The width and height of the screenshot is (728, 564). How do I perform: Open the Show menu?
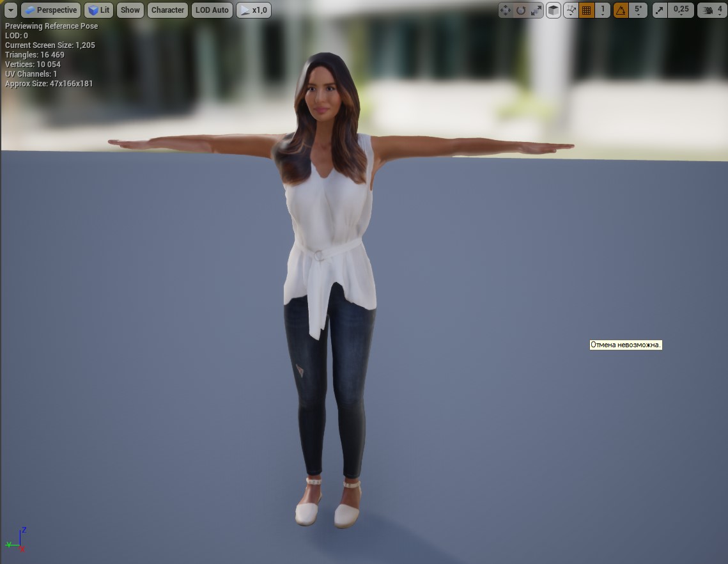click(130, 10)
